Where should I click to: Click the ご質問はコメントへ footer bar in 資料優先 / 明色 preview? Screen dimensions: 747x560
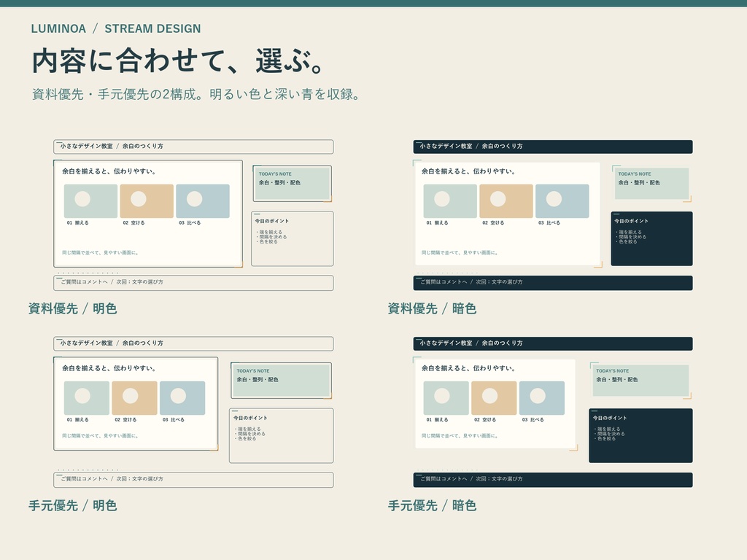pos(193,283)
